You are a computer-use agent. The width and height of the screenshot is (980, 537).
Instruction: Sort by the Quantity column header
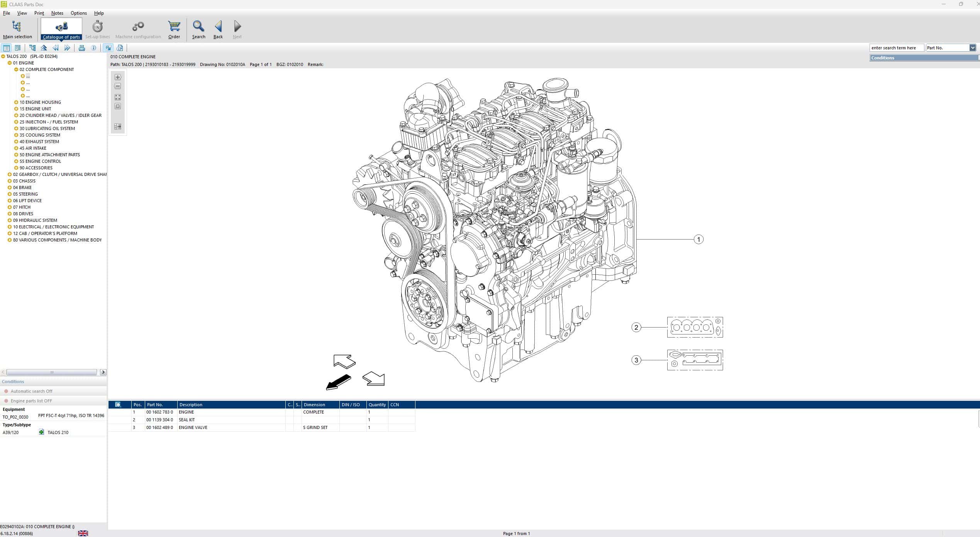coord(377,405)
